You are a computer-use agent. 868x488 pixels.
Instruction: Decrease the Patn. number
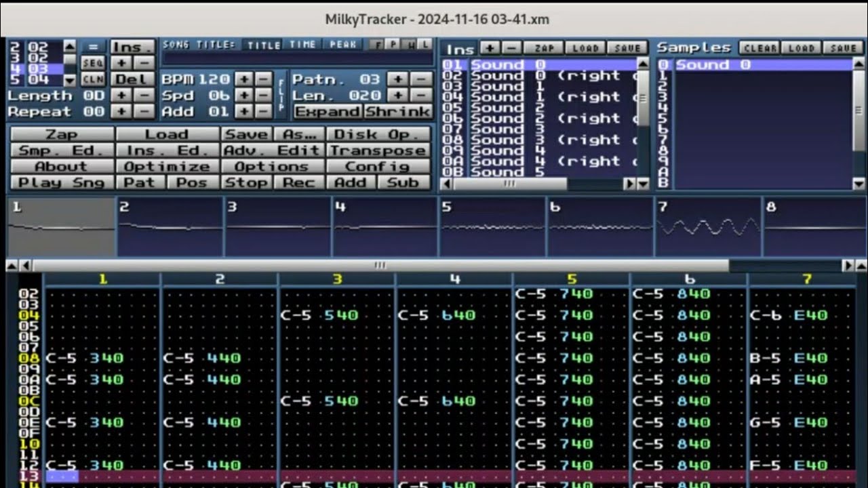420,79
